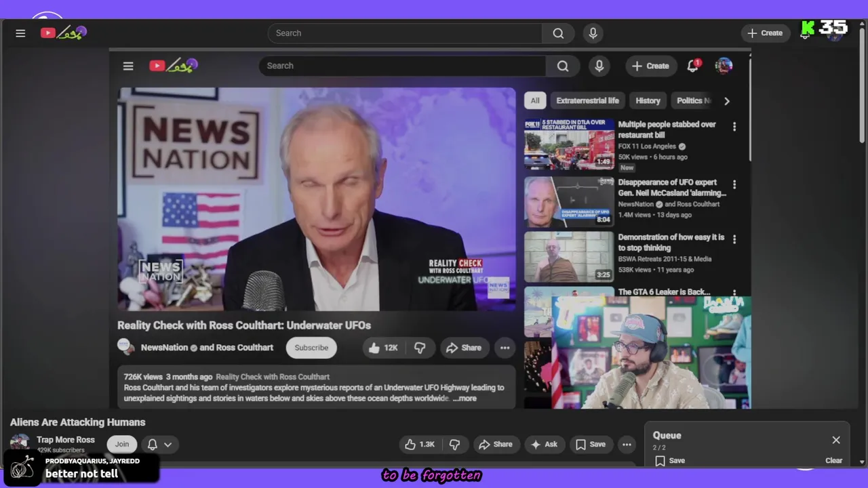The width and height of the screenshot is (868, 488).
Task: Share the Aliens Are Attacking Humans video
Action: point(496,445)
